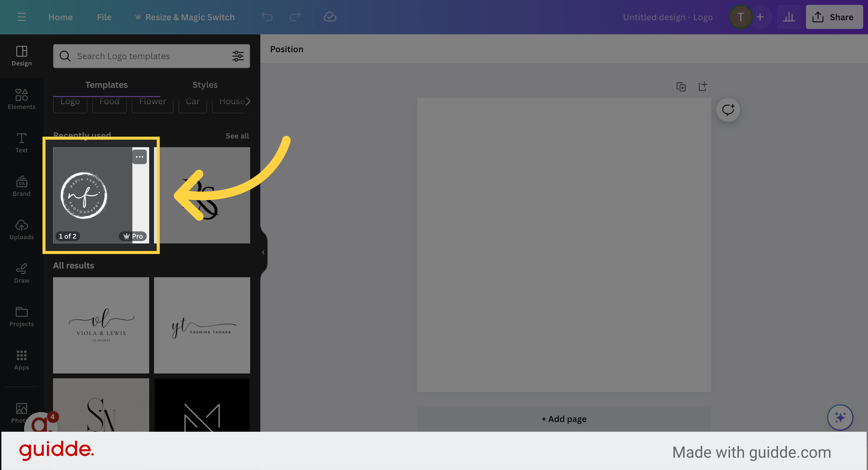Duplicate the current page
The image size is (868, 470).
point(681,87)
